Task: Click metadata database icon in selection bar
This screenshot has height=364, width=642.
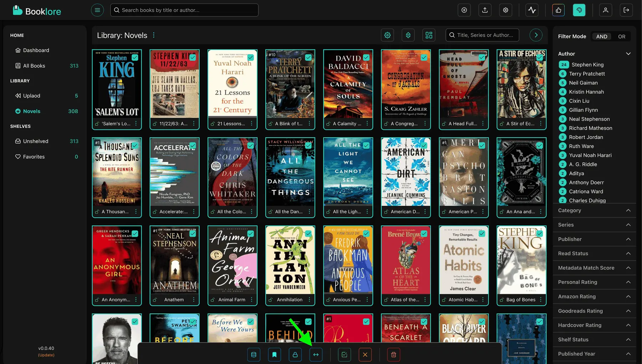Action: click(x=254, y=355)
